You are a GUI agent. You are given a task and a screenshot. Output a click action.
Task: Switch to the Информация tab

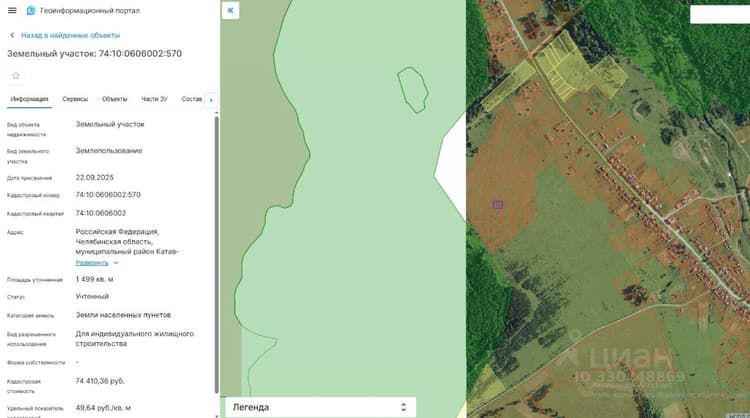30,99
